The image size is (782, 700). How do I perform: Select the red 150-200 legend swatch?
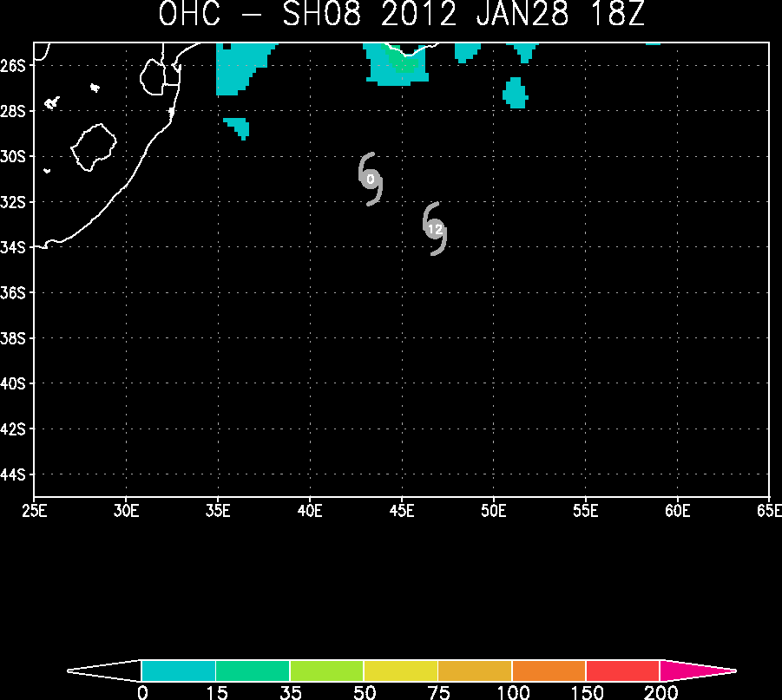tap(622, 671)
